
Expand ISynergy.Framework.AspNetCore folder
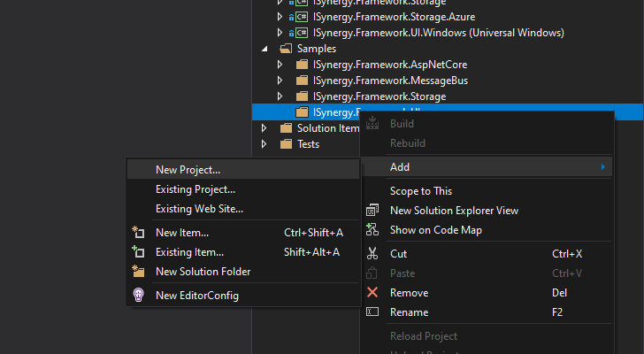(280, 65)
